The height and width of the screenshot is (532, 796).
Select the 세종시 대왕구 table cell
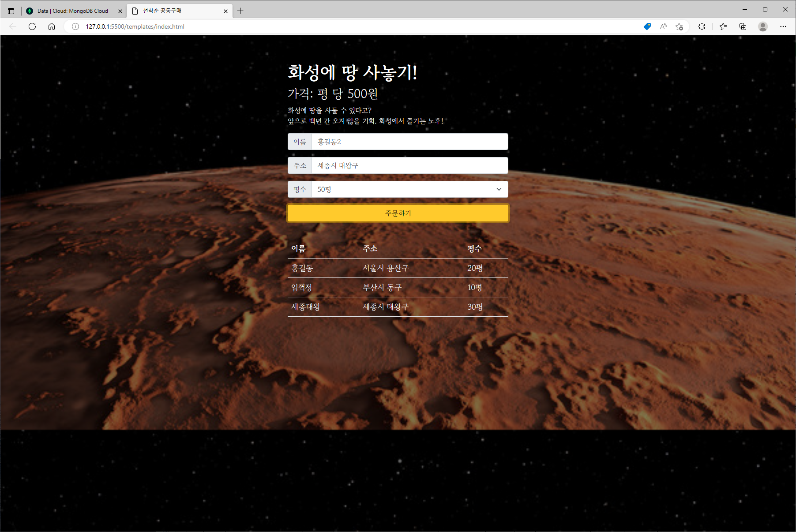click(x=386, y=307)
